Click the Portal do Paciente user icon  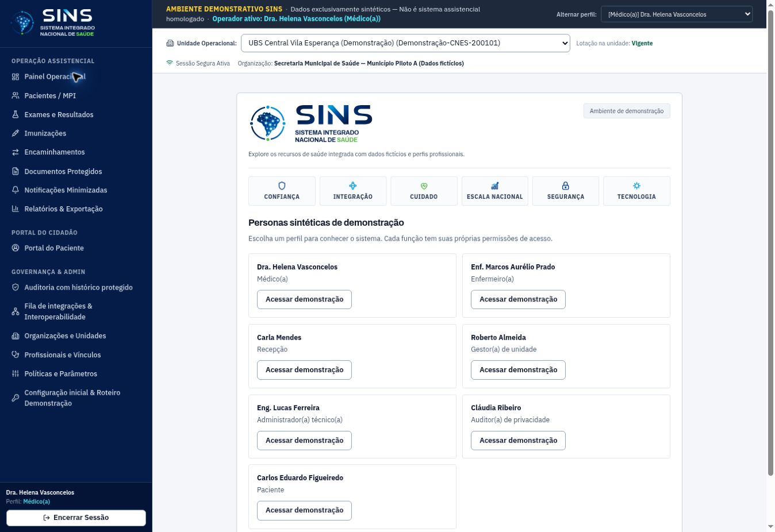click(x=16, y=248)
